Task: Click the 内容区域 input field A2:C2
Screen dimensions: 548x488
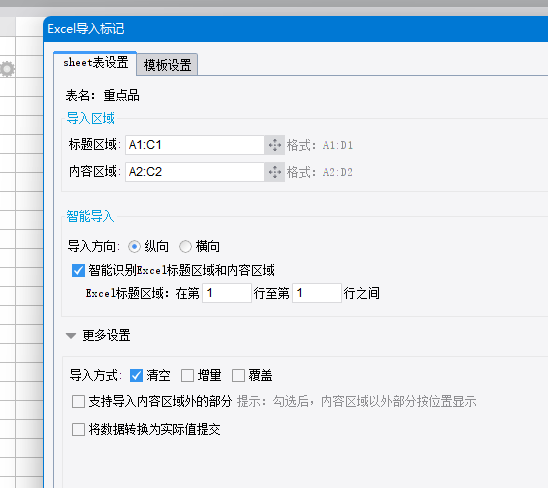Action: coord(195,172)
